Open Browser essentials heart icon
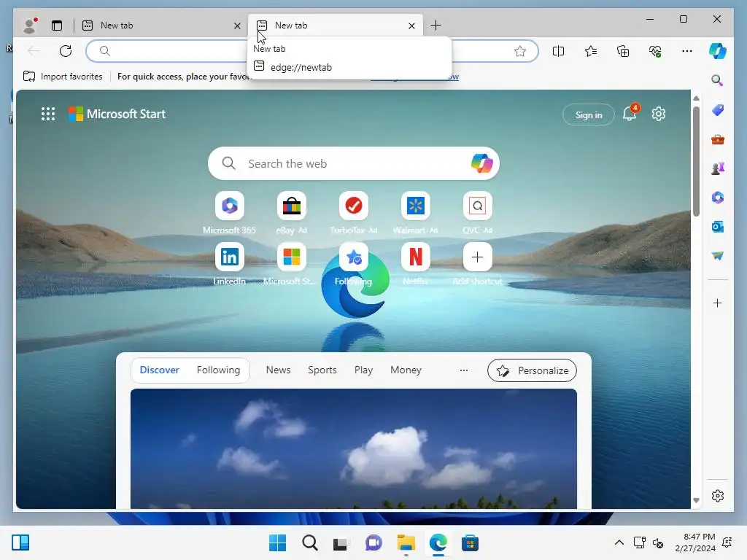The image size is (747, 560). coord(656,51)
